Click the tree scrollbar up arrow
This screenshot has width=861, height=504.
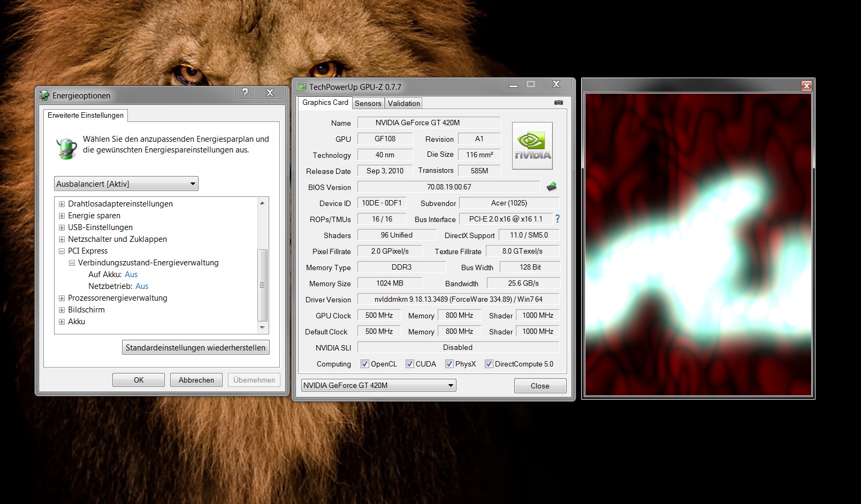pos(262,203)
